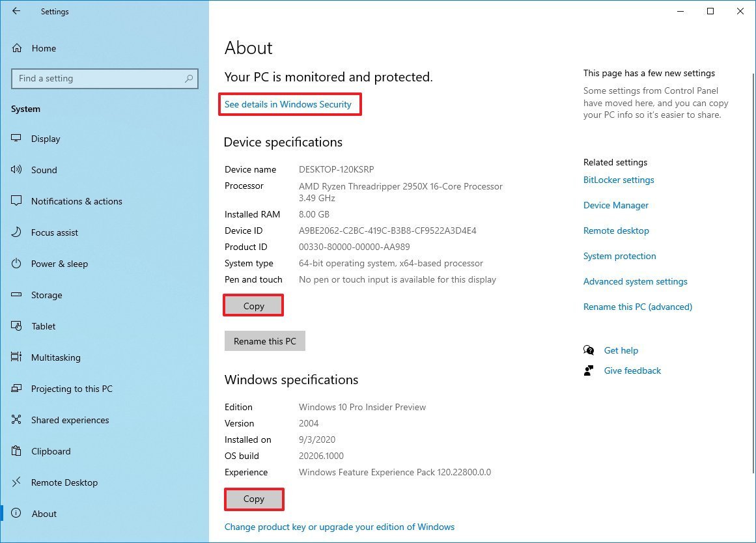The width and height of the screenshot is (756, 543).
Task: Copy the Windows specifications
Action: click(253, 499)
